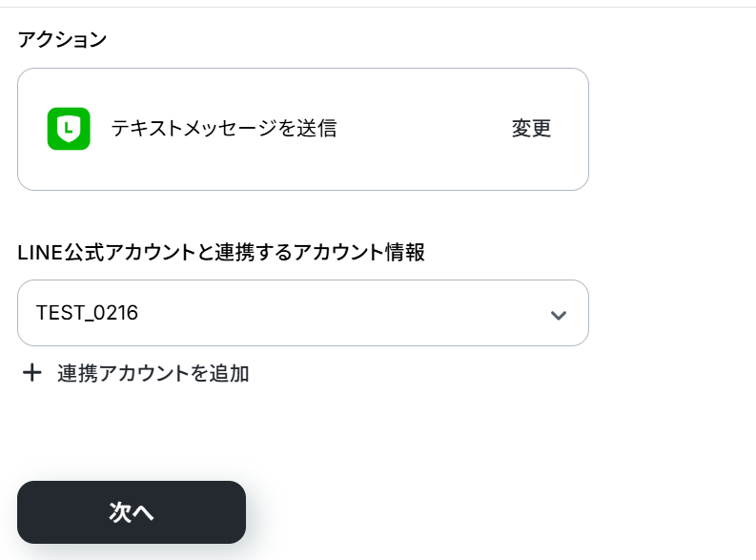
Task: Click the 次へ button
Action: (x=132, y=512)
